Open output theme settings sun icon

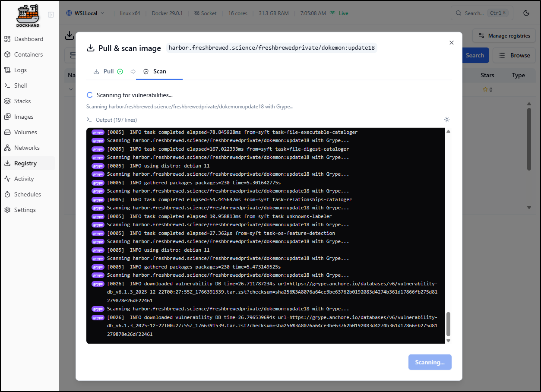click(x=446, y=120)
